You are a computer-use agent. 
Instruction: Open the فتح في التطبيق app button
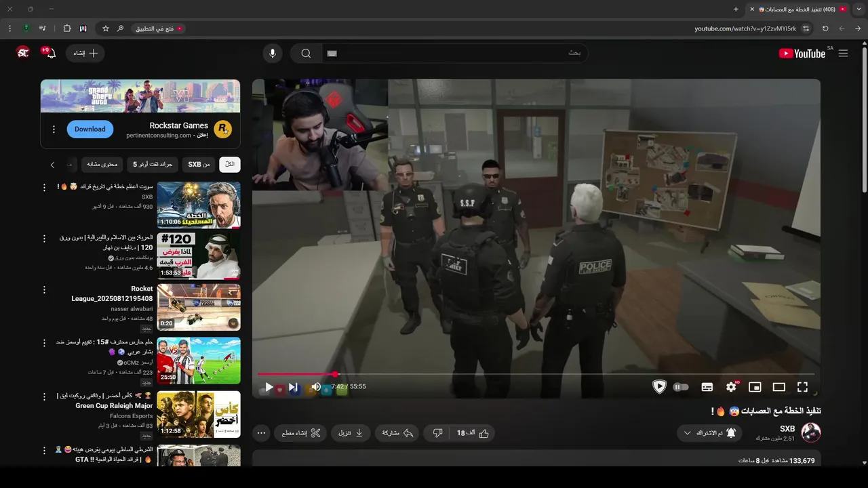click(x=159, y=28)
